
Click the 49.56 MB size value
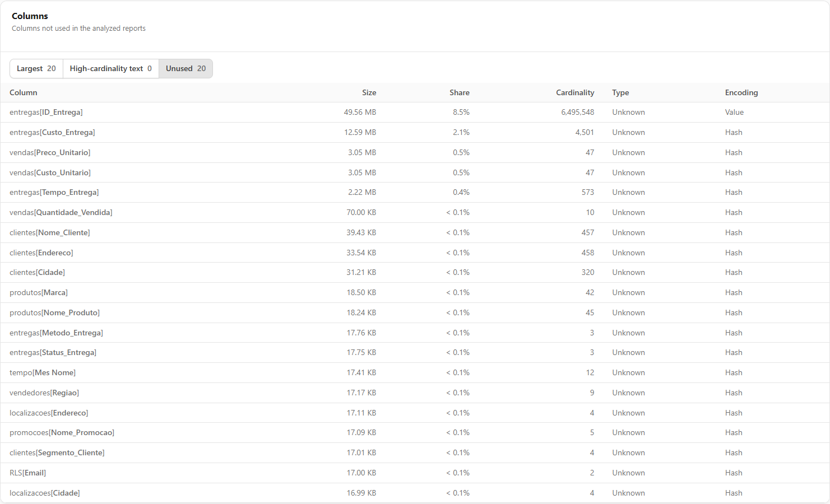pyautogui.click(x=360, y=112)
